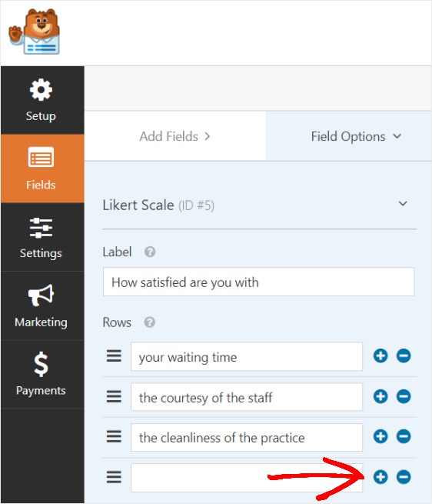Grab drag handle of 'the courtesy of the staff'
The width and height of the screenshot is (432, 504).
pyautogui.click(x=114, y=396)
